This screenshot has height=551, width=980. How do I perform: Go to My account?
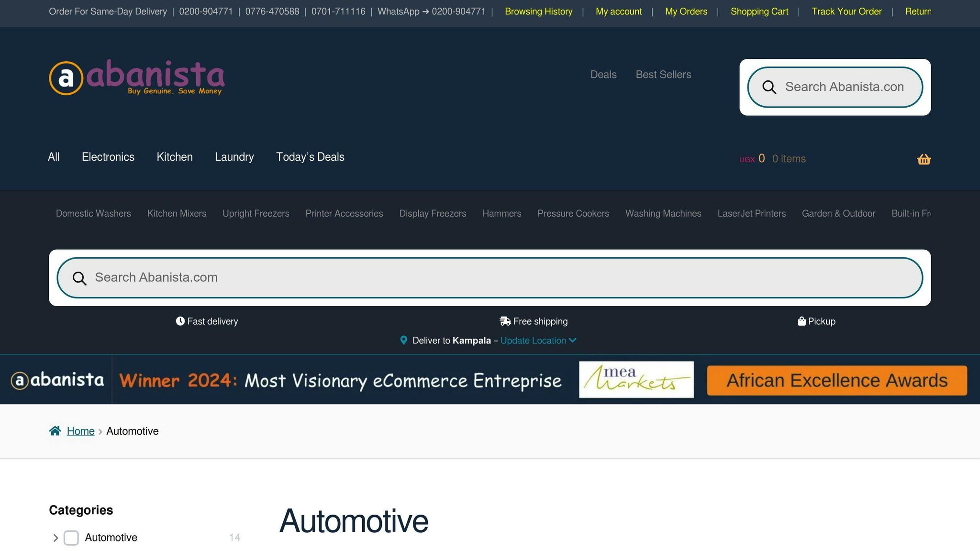click(x=619, y=11)
